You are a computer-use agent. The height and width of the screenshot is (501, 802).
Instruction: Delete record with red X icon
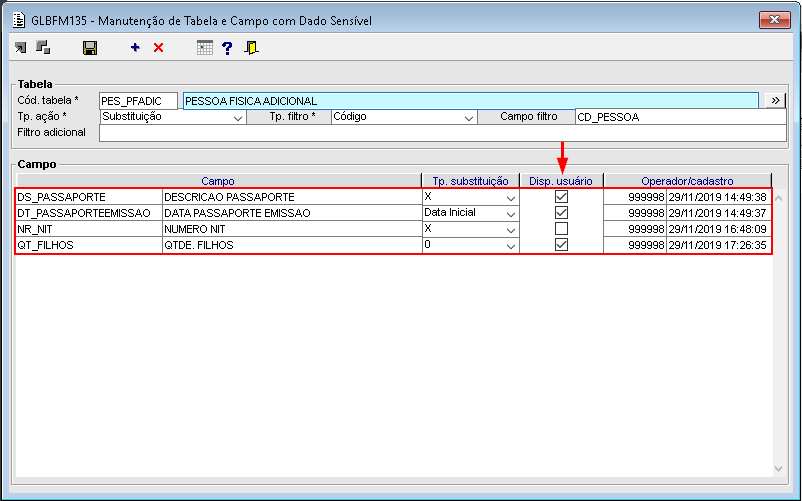(x=159, y=48)
